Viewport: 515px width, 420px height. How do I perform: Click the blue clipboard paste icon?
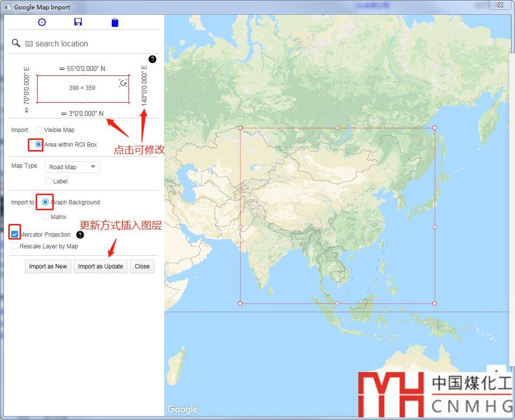115,22
